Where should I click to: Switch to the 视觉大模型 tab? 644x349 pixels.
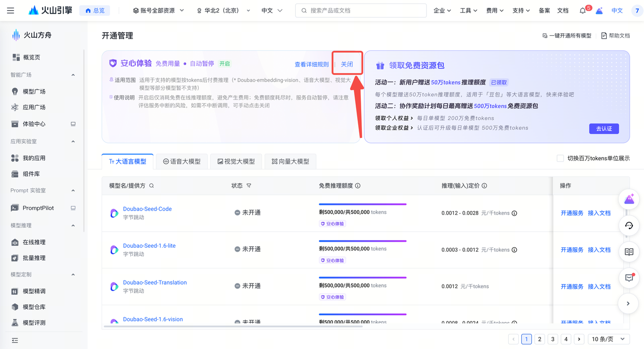tap(236, 162)
